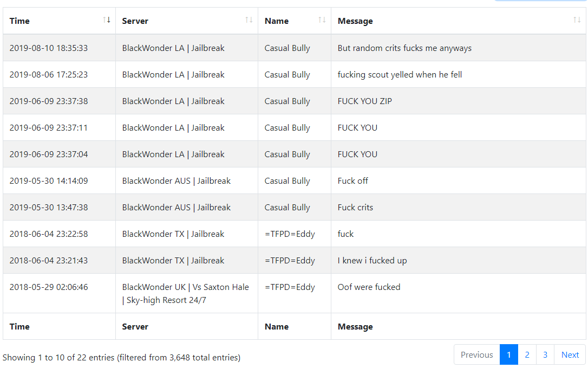The height and width of the screenshot is (368, 588).
Task: Click the Time column header label
Action: pyautogui.click(x=19, y=21)
